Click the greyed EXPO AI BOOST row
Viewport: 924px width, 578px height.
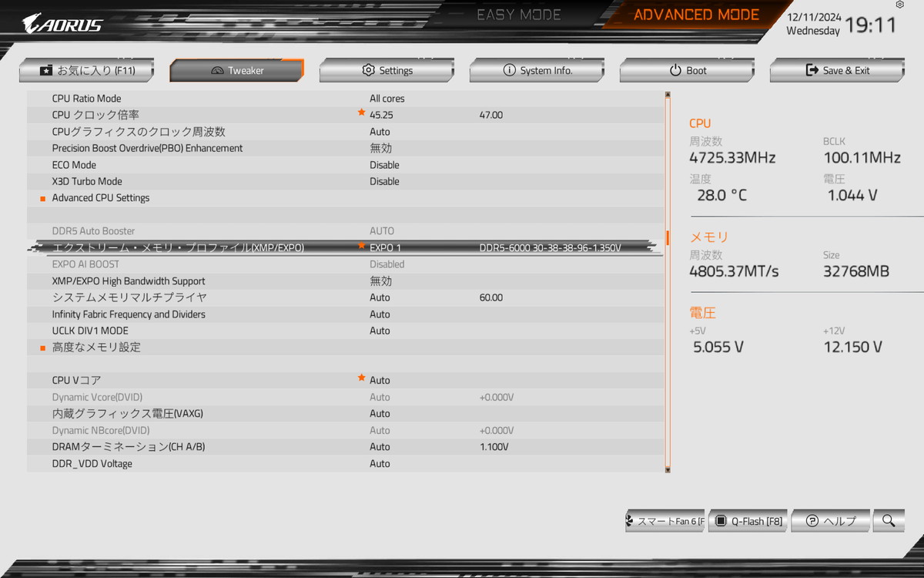(x=346, y=264)
